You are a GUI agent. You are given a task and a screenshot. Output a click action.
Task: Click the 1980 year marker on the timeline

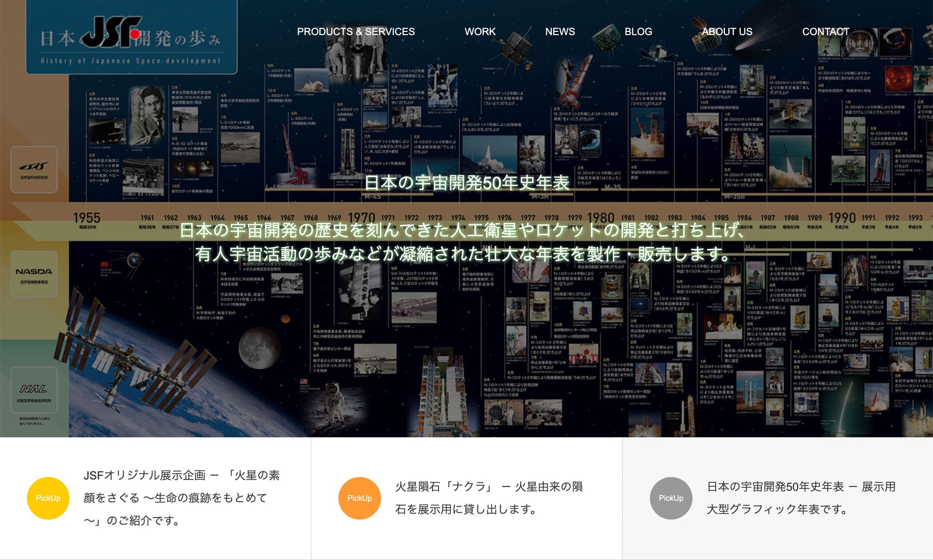click(x=601, y=218)
